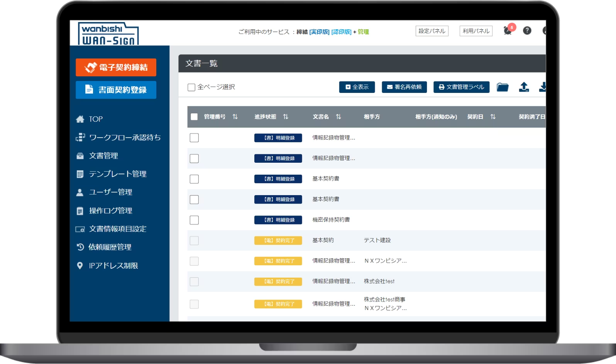Expand the 全表示 dropdown button
Image resolution: width=616 pixels, height=364 pixels.
point(357,87)
